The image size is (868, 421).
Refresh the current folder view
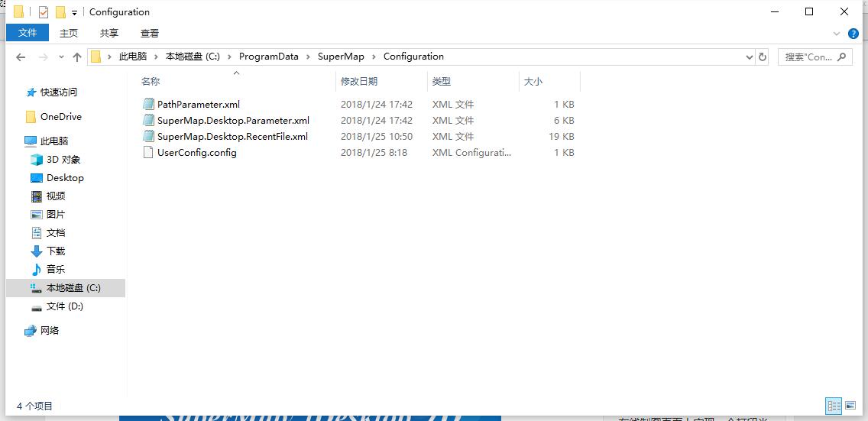763,57
